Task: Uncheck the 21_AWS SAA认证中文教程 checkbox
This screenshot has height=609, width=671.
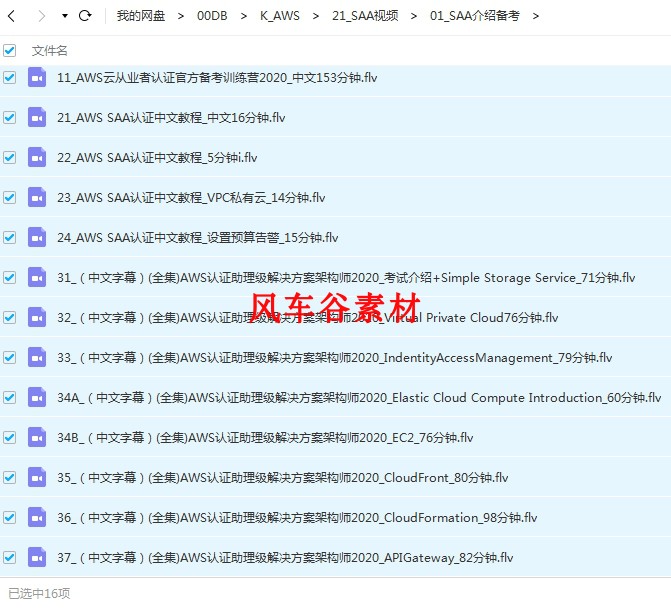Action: [9, 117]
